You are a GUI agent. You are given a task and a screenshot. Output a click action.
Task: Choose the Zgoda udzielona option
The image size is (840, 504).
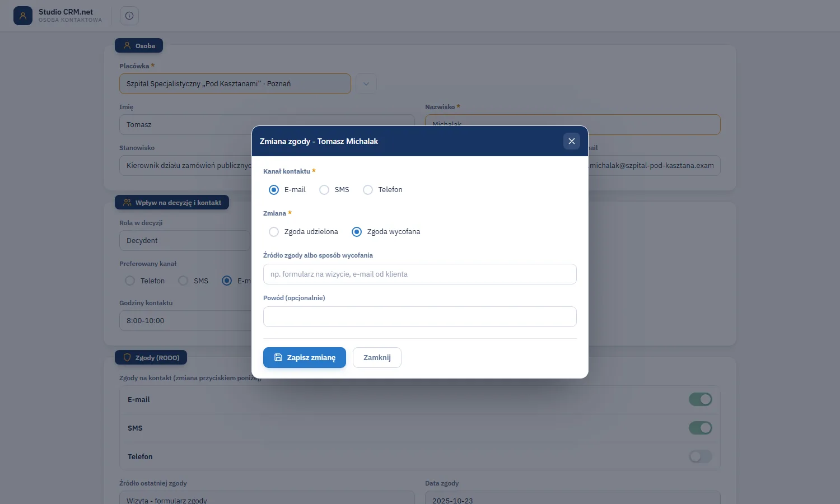point(274,232)
